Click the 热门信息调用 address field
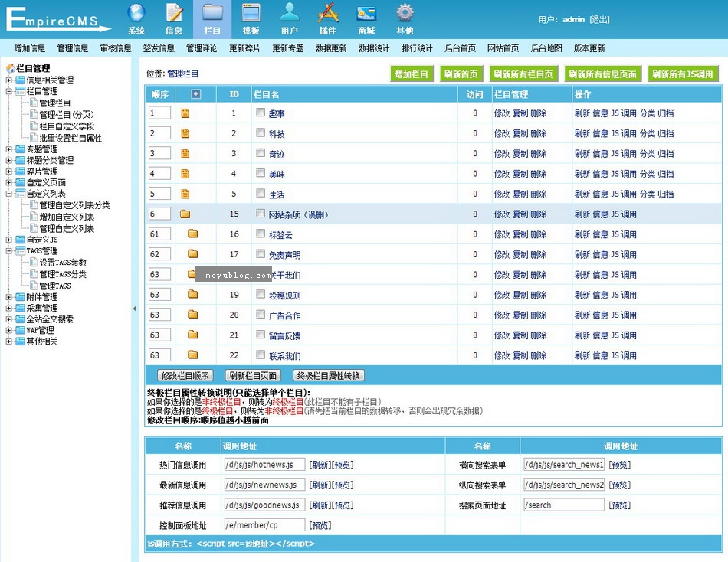This screenshot has width=728, height=562. pyautogui.click(x=264, y=465)
